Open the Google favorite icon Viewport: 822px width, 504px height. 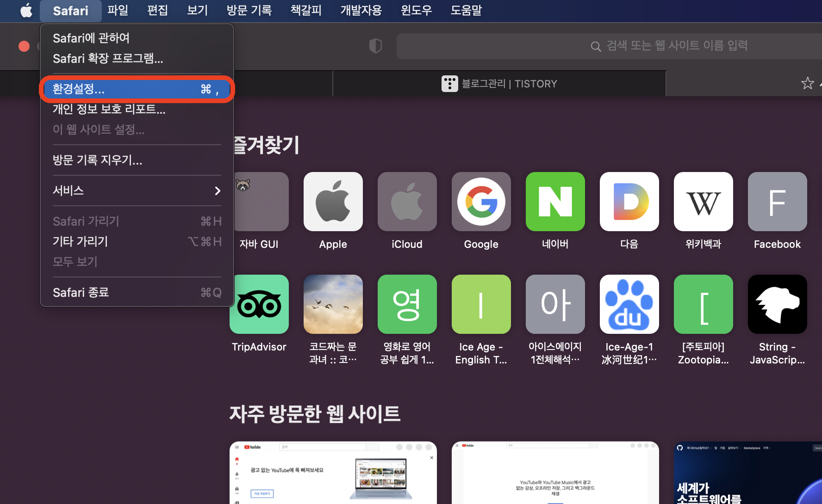click(481, 202)
